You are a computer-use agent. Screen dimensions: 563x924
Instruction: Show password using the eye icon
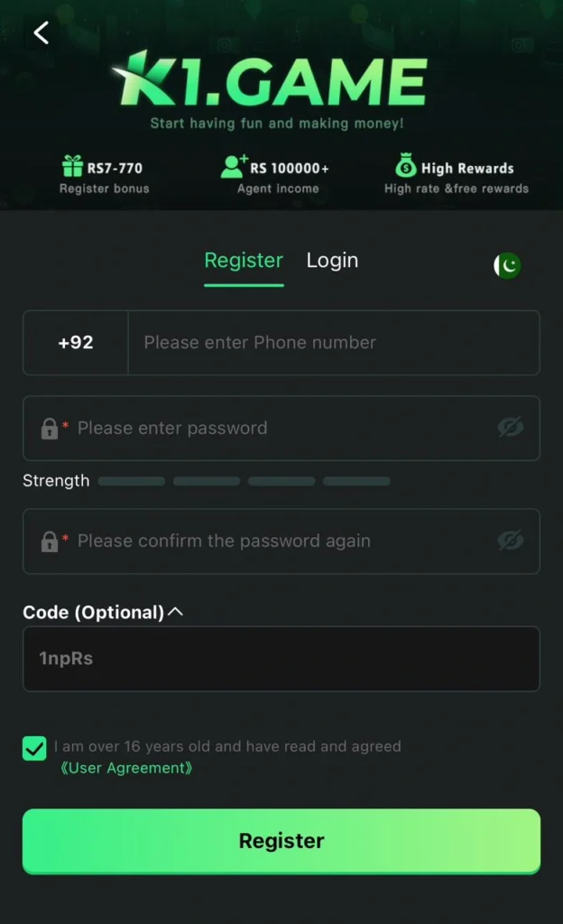511,428
